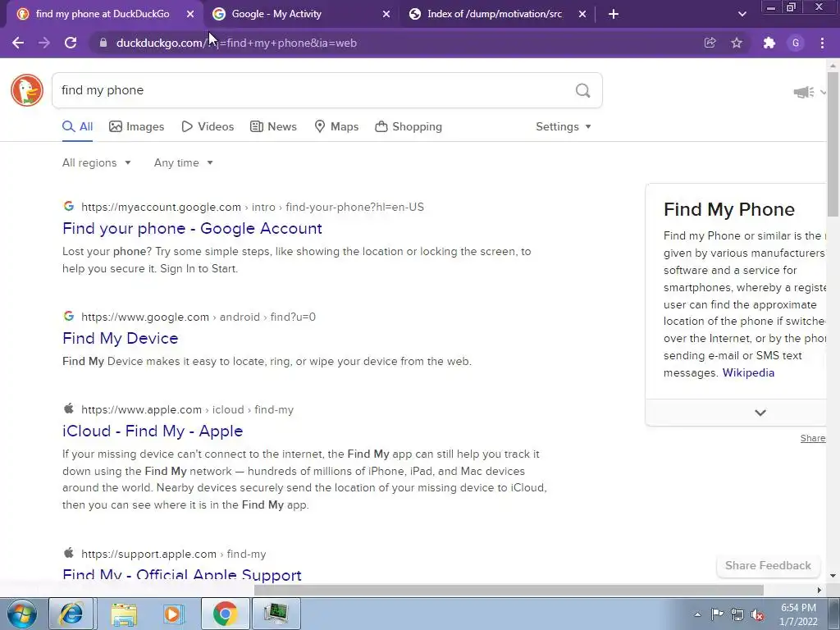This screenshot has width=840, height=630.
Task: Close the DuckDuckGo tab
Action: click(x=190, y=14)
